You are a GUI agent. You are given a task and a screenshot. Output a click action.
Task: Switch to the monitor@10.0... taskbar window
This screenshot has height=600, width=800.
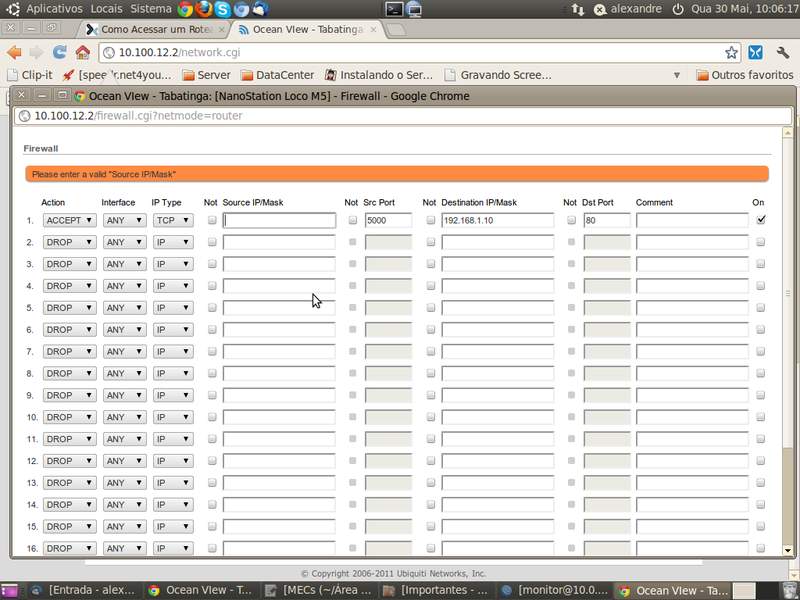pyautogui.click(x=555, y=590)
